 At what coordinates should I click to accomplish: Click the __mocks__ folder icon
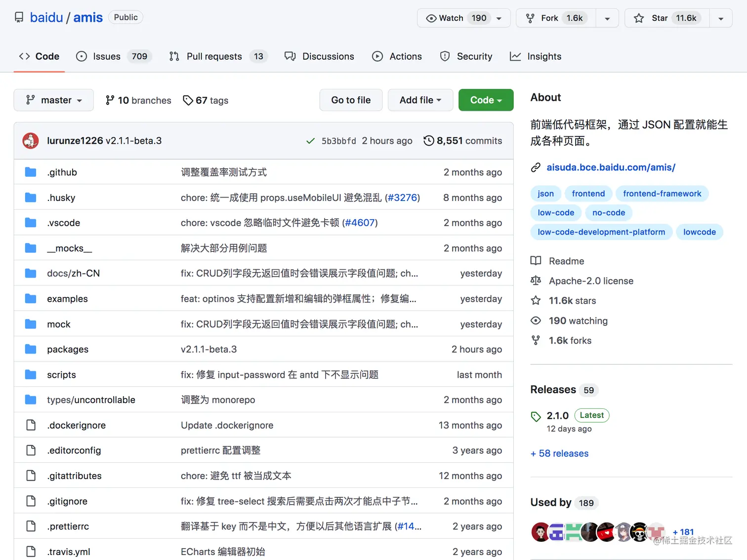pos(31,248)
